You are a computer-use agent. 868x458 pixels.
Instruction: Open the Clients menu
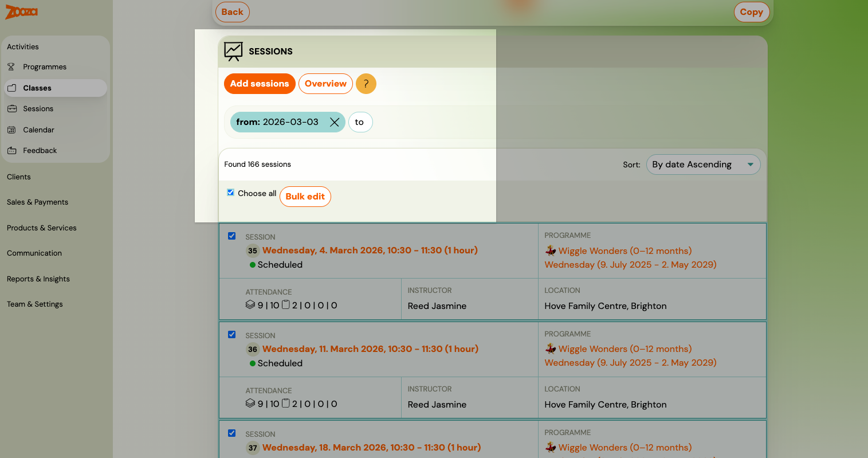(19, 177)
